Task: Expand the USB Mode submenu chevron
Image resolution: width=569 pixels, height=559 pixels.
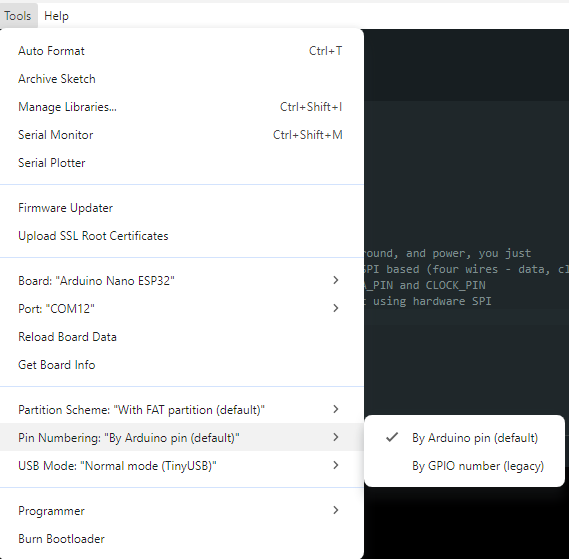Action: pos(336,465)
